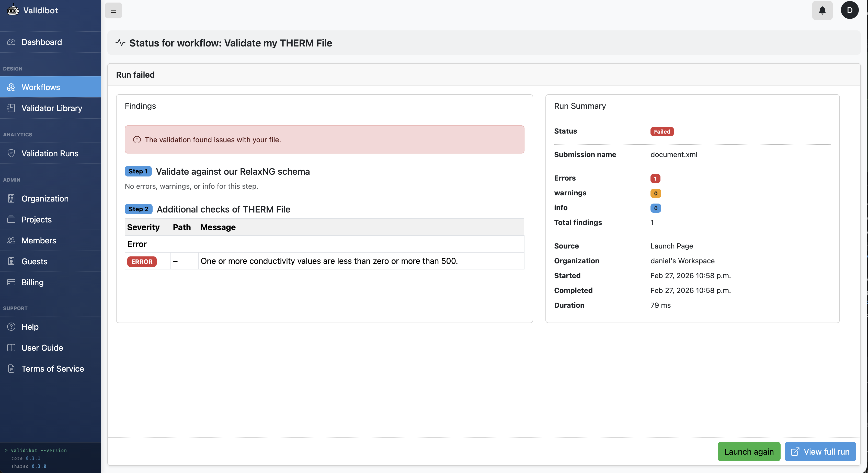Select the Organization building icon
868x473 pixels.
pyautogui.click(x=12, y=199)
